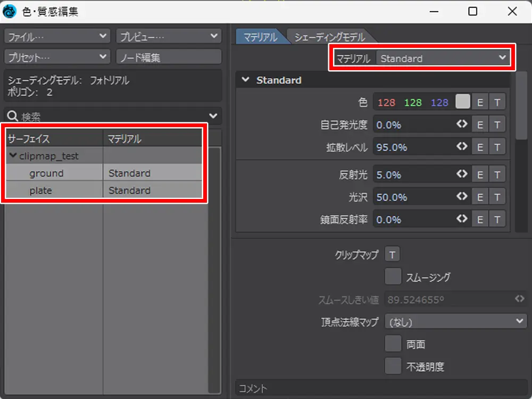Click the arrows stepper icon for 鏡面反射率
Image resolution: width=532 pixels, height=399 pixels.
[x=462, y=219]
